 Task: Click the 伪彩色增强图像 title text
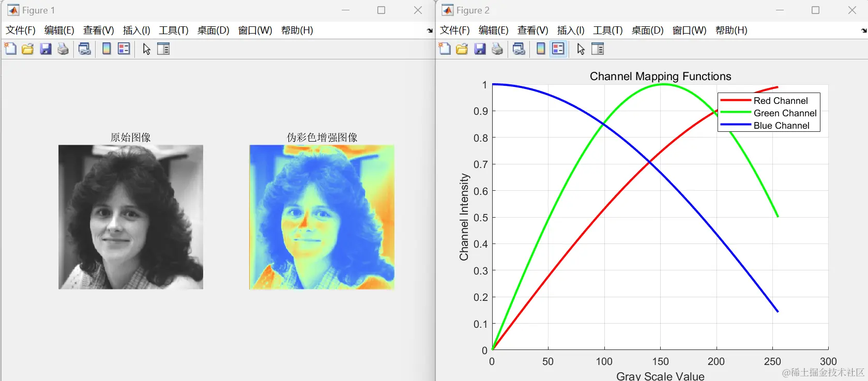[322, 138]
